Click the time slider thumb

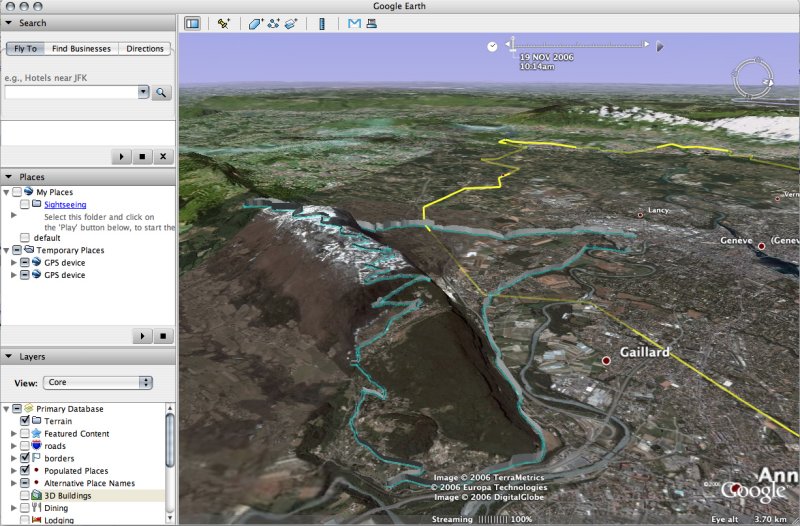click(x=513, y=45)
